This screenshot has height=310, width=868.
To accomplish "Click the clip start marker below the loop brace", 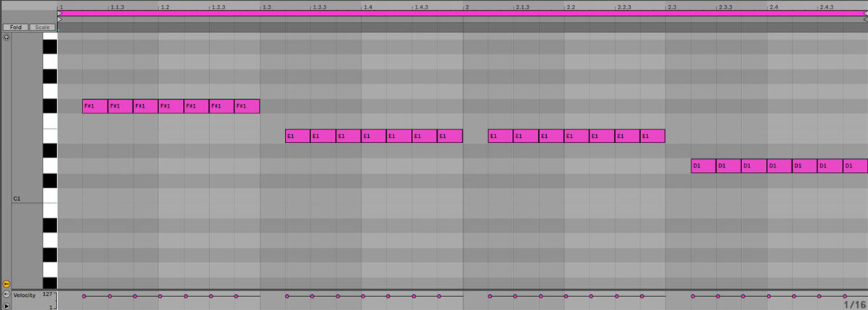I will click(x=61, y=20).
